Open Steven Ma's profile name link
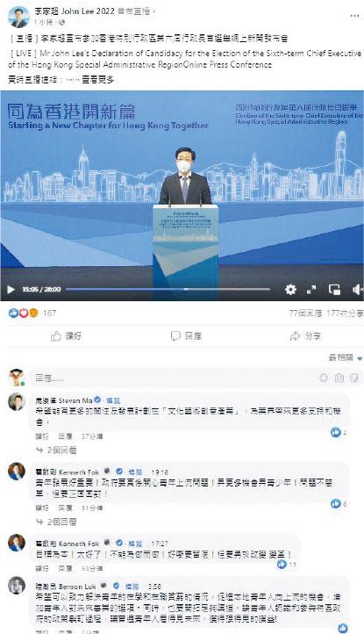The height and width of the screenshot is (634, 364). 64,400
